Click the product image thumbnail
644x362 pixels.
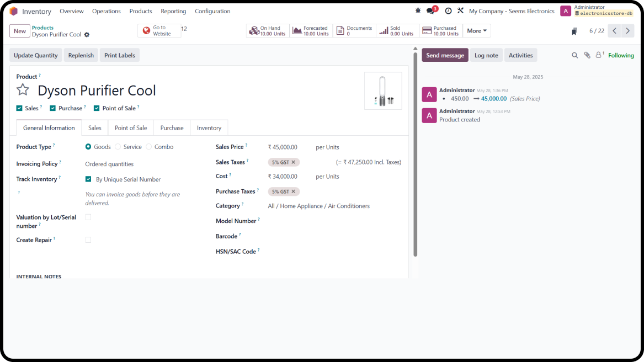(x=383, y=91)
